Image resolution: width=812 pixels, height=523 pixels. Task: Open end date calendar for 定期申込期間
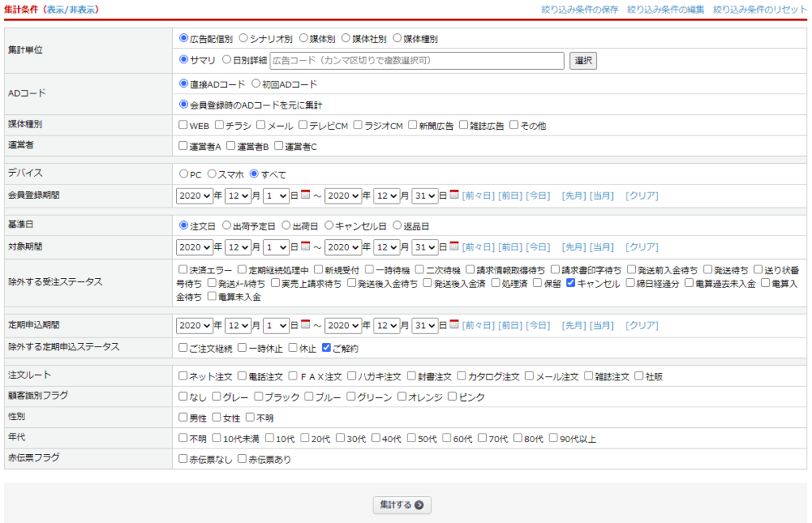[x=454, y=325]
